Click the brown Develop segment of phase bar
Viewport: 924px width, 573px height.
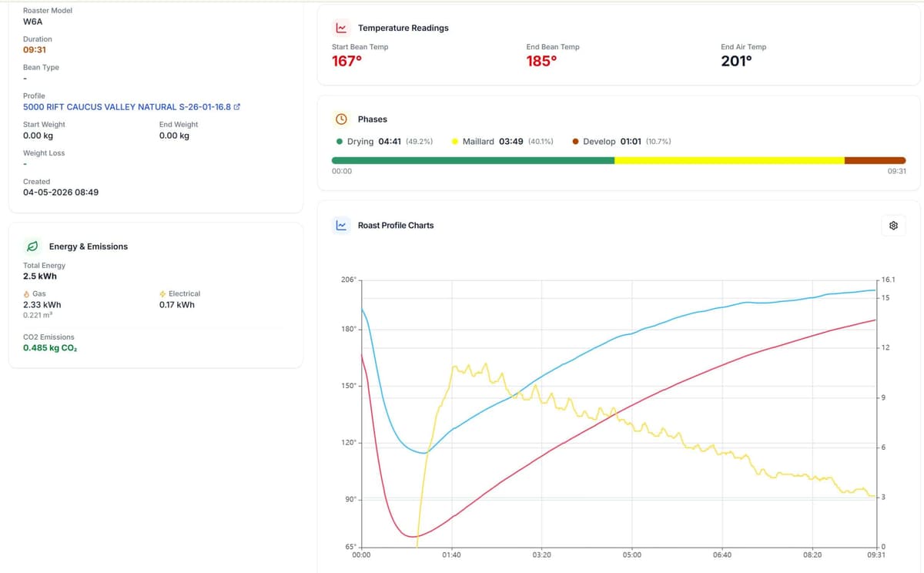coord(875,160)
